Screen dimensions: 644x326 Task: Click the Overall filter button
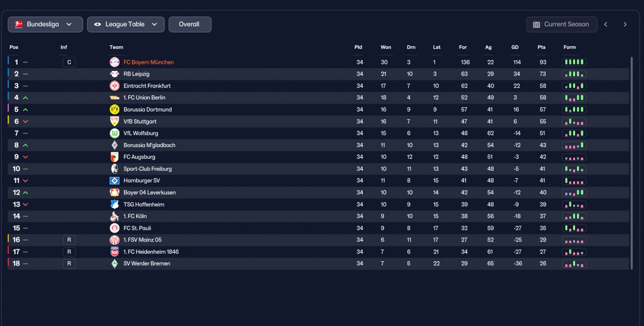point(190,24)
